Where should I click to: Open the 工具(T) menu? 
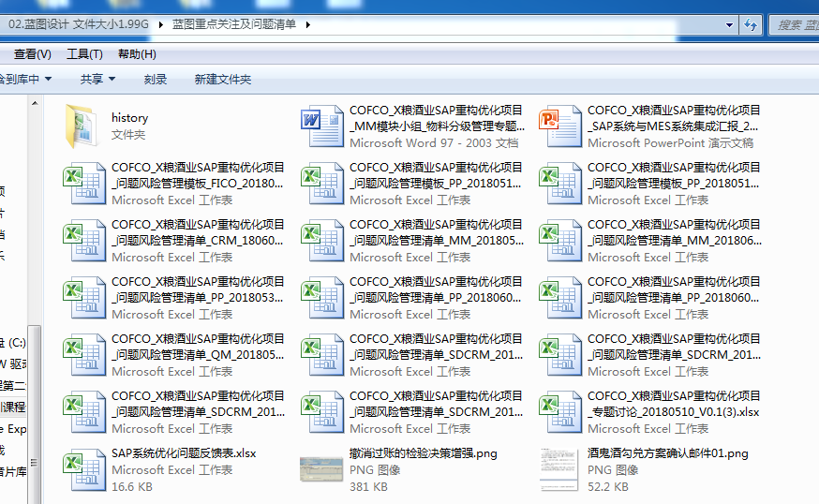[x=84, y=54]
